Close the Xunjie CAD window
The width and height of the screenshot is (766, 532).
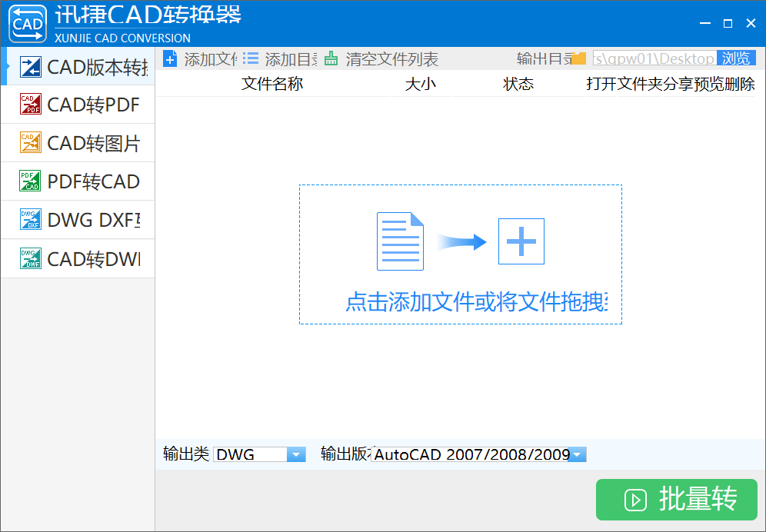pos(751,23)
